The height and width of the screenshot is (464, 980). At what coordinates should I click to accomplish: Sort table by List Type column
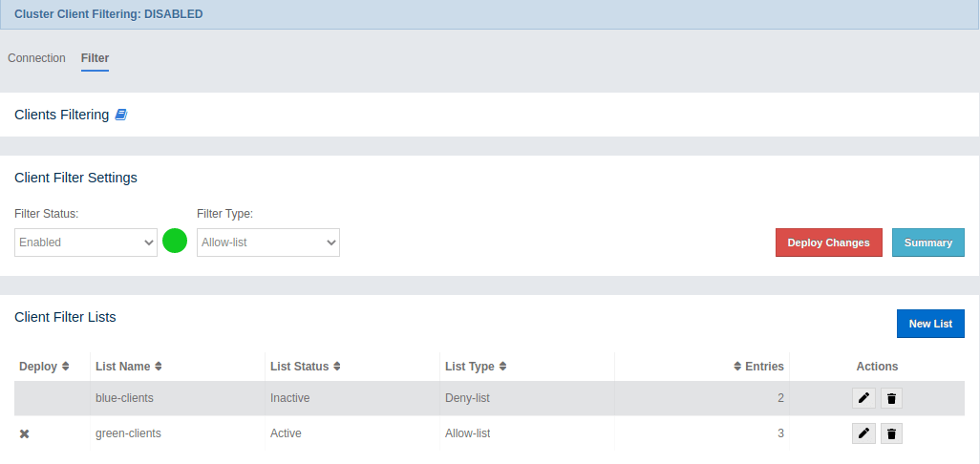(476, 367)
